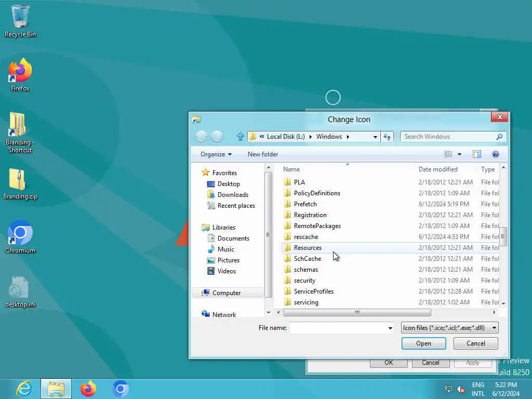Select the Branding.zip desktop file
Image resolution: width=532 pixels, height=399 pixels.
[x=20, y=184]
